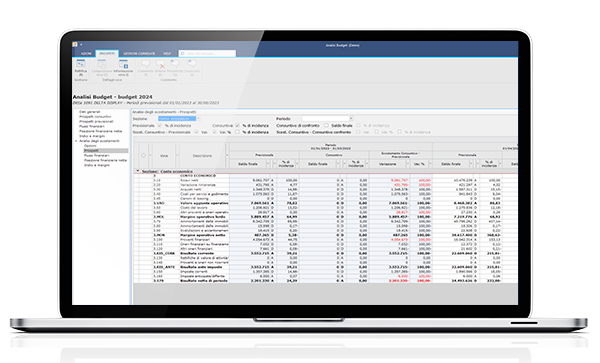Click the Informazione voce ribbon icon

pos(123,64)
